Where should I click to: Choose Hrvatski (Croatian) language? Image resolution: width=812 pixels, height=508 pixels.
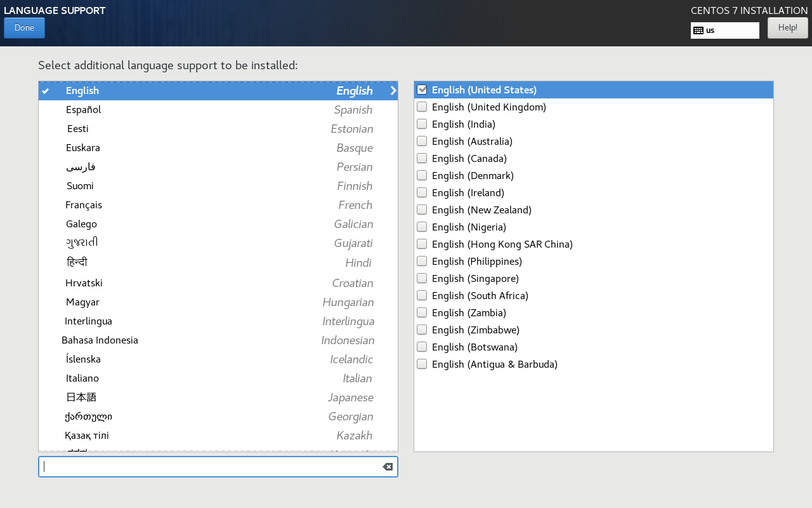[218, 283]
